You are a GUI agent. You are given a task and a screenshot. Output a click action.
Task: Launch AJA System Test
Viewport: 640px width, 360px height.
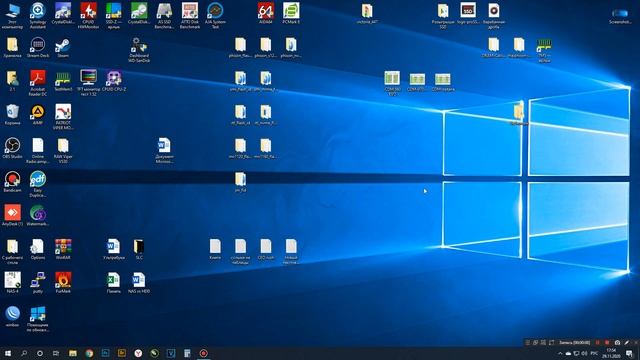point(215,16)
